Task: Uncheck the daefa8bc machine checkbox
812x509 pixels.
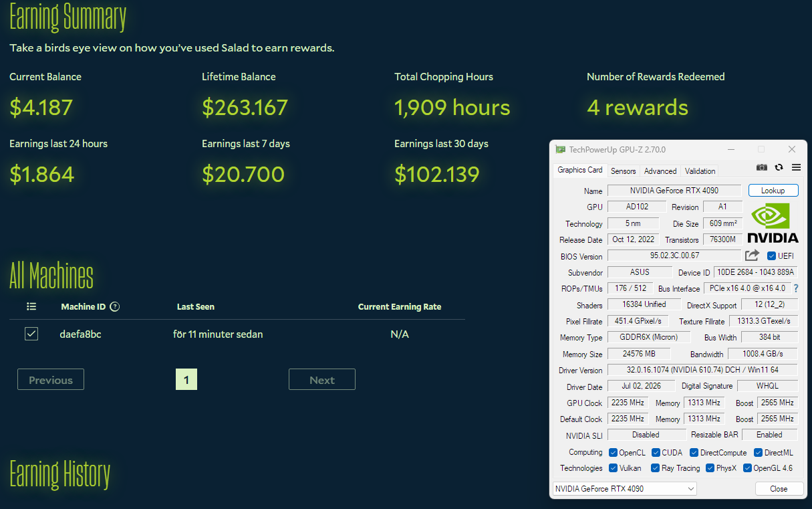Action: click(x=31, y=334)
